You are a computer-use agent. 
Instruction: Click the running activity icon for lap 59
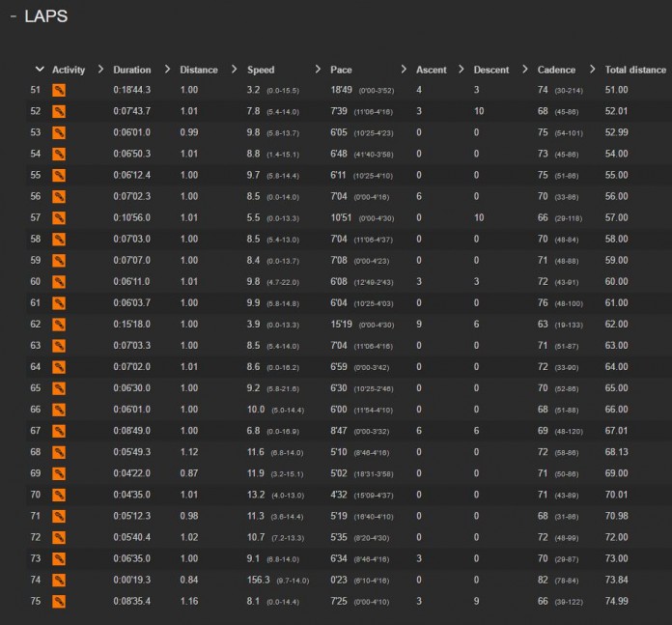tap(59, 260)
